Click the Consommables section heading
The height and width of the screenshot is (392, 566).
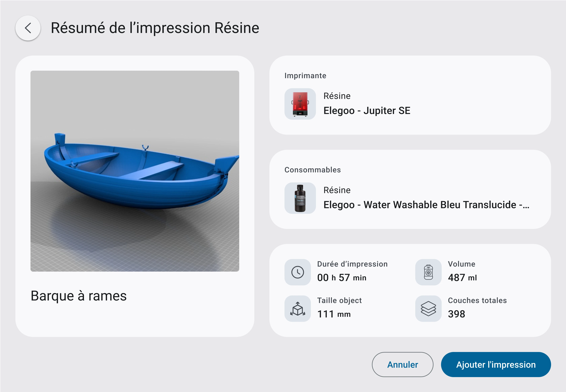(312, 170)
